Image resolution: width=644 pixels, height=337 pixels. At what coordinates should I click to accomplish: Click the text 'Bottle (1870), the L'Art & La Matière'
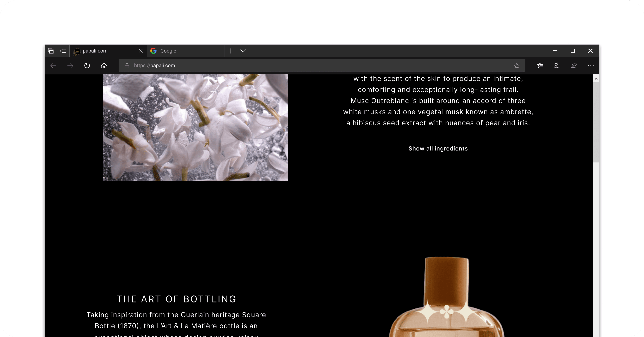click(156, 326)
